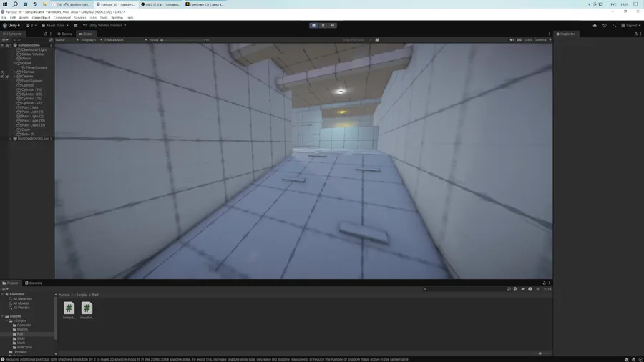Expand the Canvas object
Viewport: 644px width, 362px height.
point(15,77)
